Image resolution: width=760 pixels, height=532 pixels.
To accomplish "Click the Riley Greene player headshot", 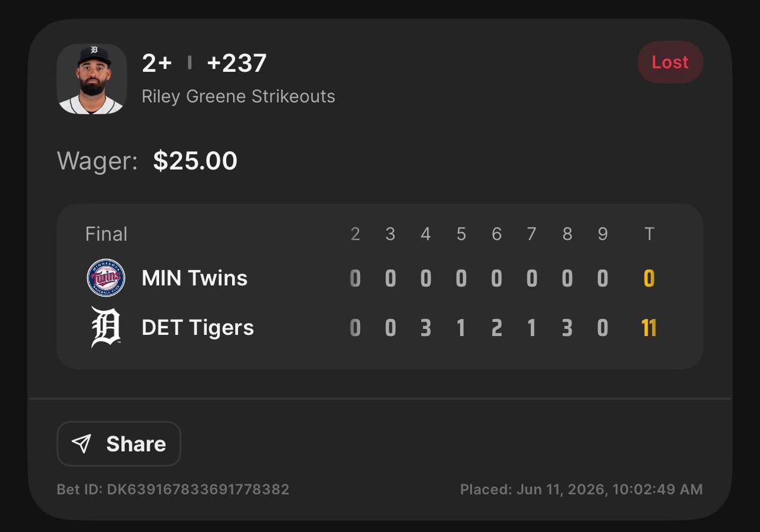I will point(92,79).
